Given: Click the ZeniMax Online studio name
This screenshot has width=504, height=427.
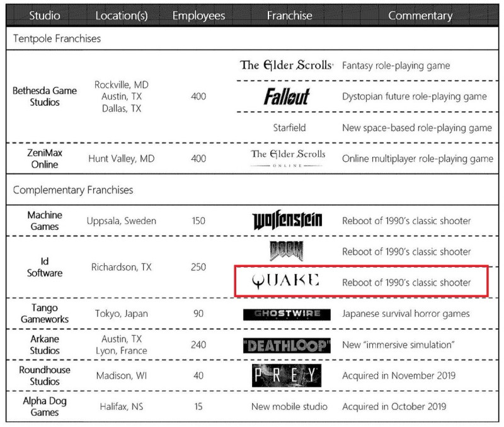Looking at the screenshot, I should tap(45, 159).
